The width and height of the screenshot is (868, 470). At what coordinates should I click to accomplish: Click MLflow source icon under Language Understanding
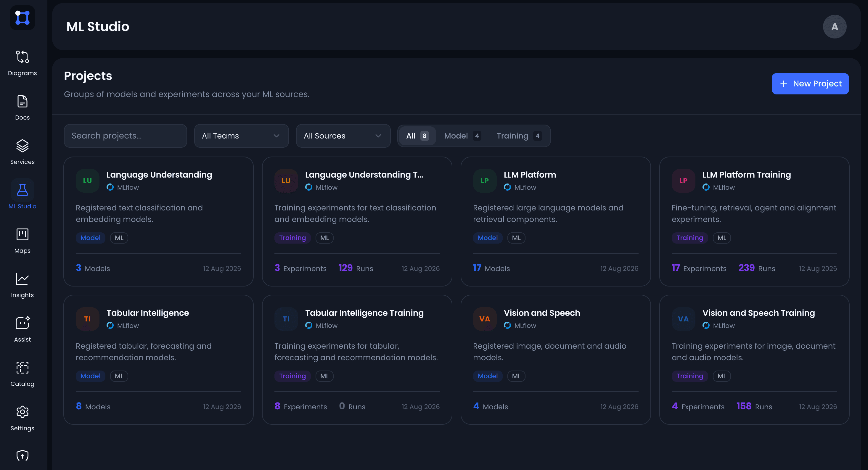click(x=110, y=187)
